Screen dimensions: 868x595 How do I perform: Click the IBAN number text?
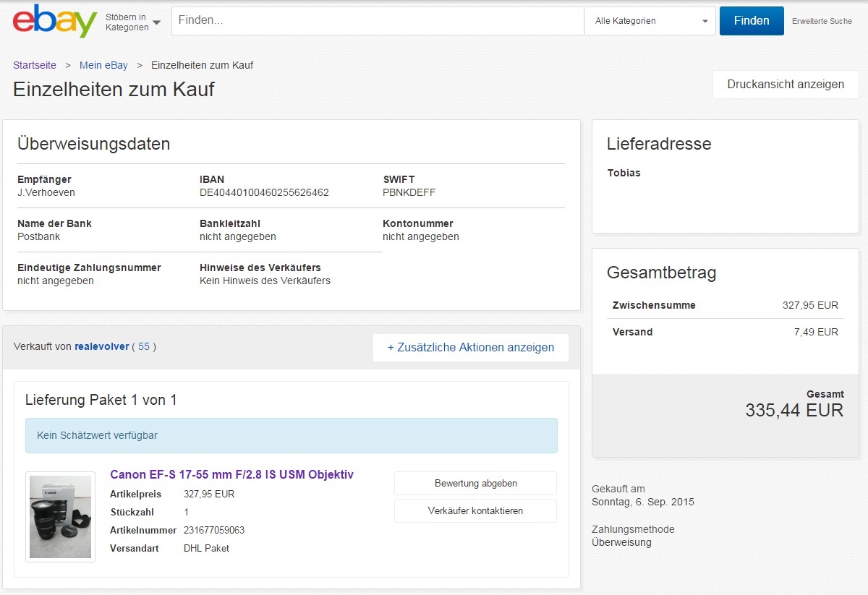pos(264,192)
